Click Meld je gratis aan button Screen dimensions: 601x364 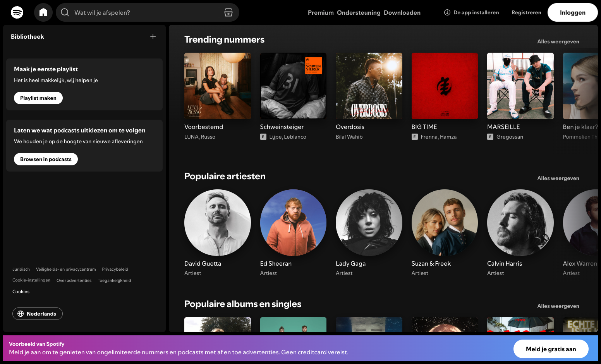(x=551, y=349)
